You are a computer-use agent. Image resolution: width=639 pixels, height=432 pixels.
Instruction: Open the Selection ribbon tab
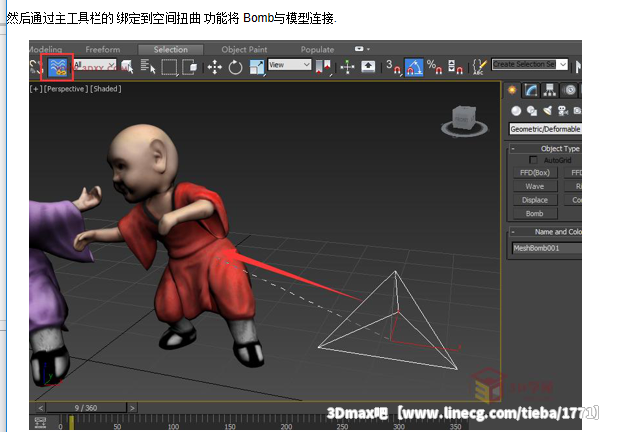pyautogui.click(x=170, y=50)
